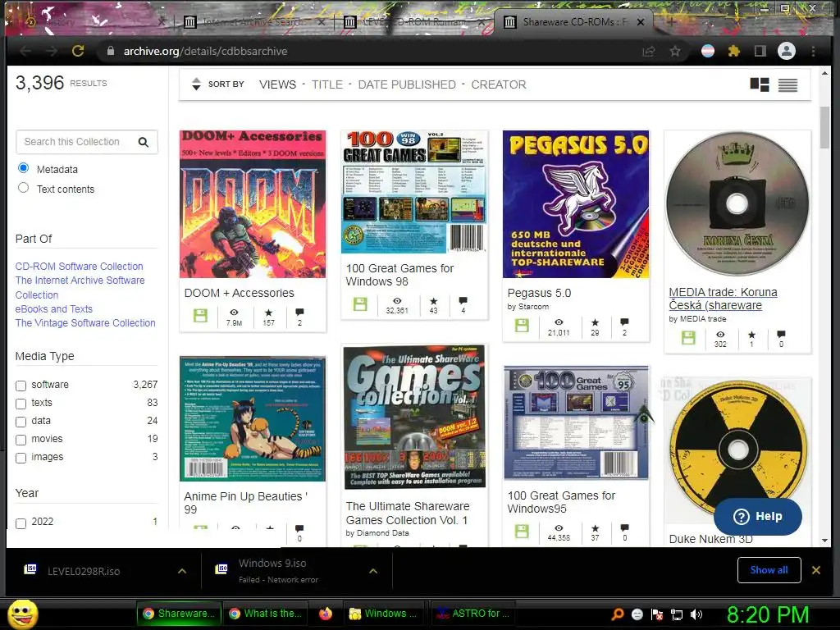Check the movies media type box
Viewport: 840px width, 630px height.
pyautogui.click(x=21, y=441)
